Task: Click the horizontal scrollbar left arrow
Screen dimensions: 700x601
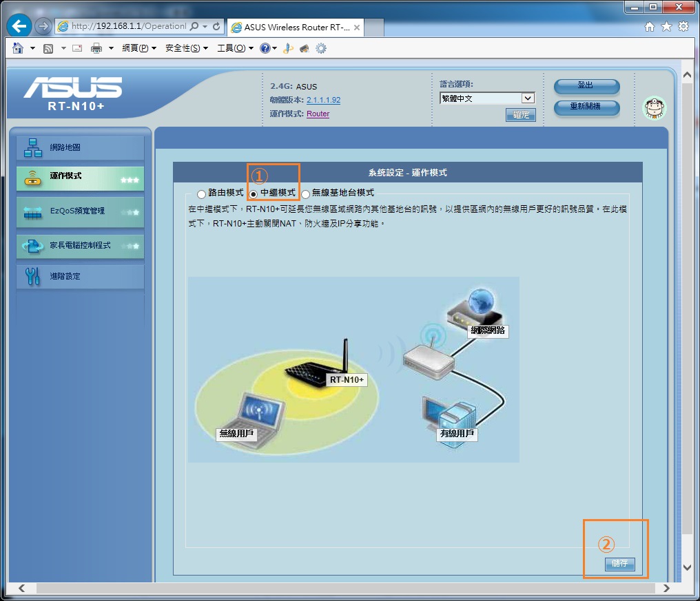Action: [x=21, y=588]
